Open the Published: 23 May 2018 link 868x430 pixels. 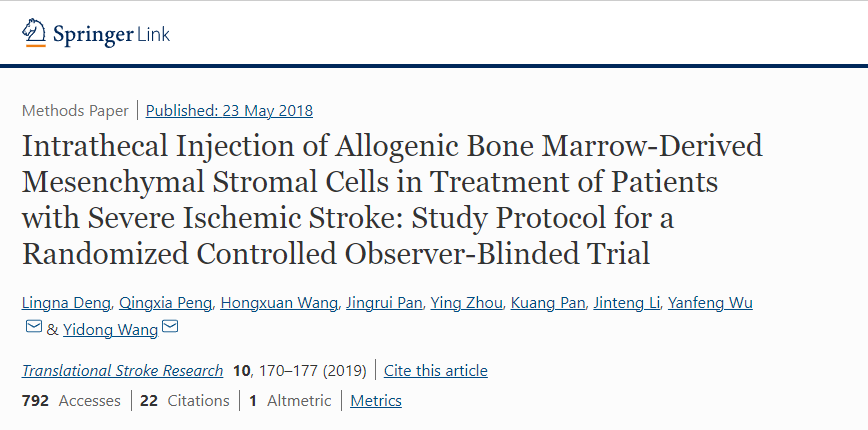pyautogui.click(x=229, y=111)
